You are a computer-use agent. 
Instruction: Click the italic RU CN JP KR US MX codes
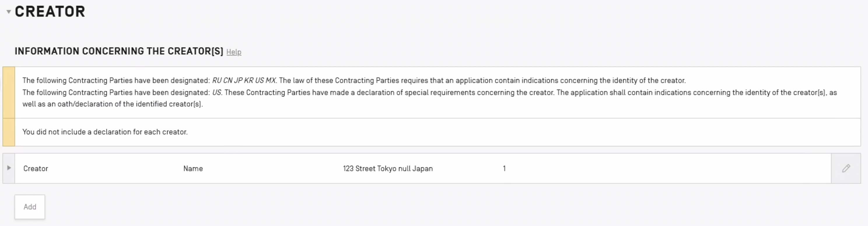click(x=244, y=81)
